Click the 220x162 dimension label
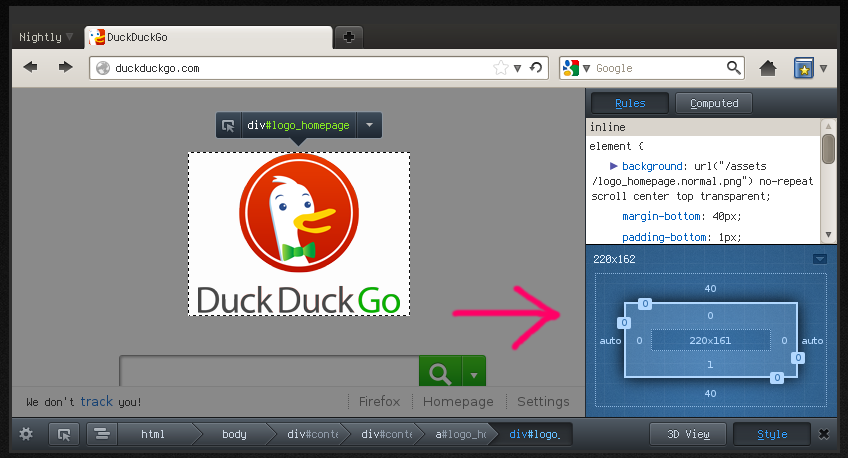 (614, 259)
